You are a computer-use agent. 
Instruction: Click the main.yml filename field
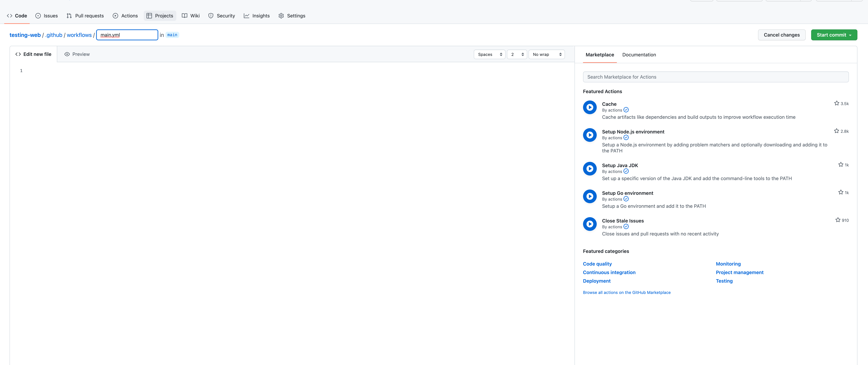click(127, 35)
